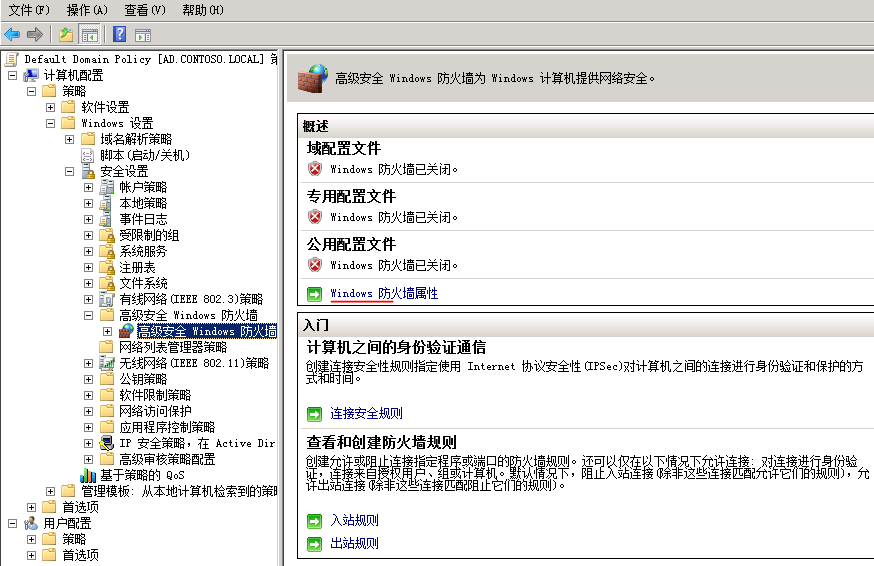This screenshot has width=874, height=566.
Task: Toggle the show/hide console tree icon
Action: click(89, 35)
